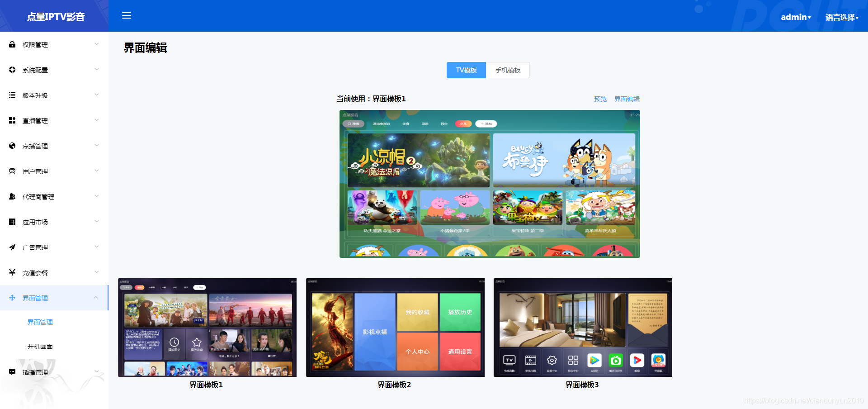Collapse the 界面管理 chevron
The height and width of the screenshot is (409, 868).
pyautogui.click(x=96, y=297)
